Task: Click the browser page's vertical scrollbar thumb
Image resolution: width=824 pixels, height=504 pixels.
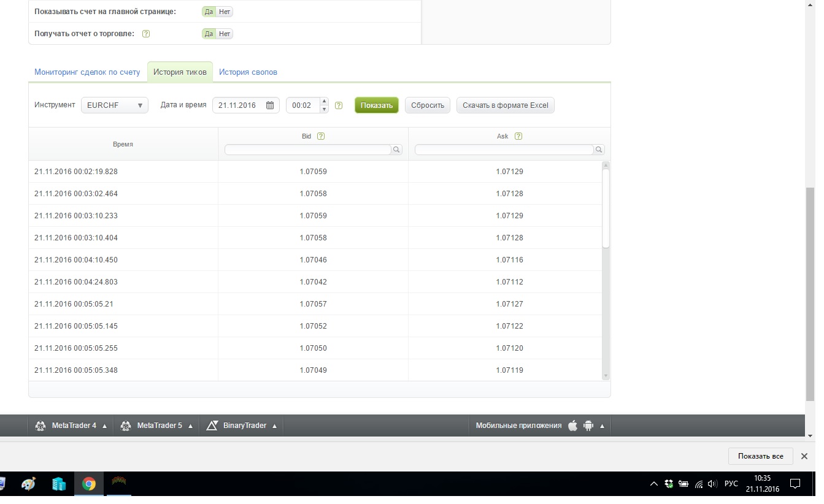Action: [x=810, y=294]
